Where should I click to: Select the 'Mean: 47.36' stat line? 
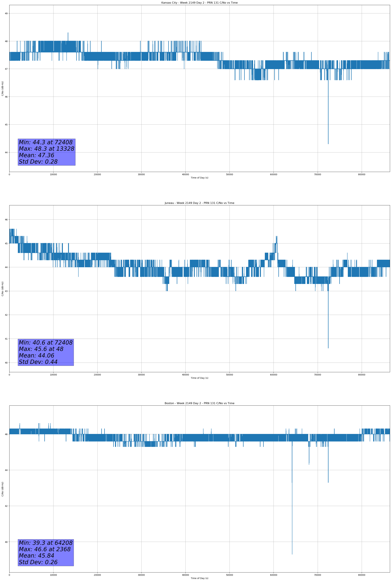pyautogui.click(x=36, y=155)
